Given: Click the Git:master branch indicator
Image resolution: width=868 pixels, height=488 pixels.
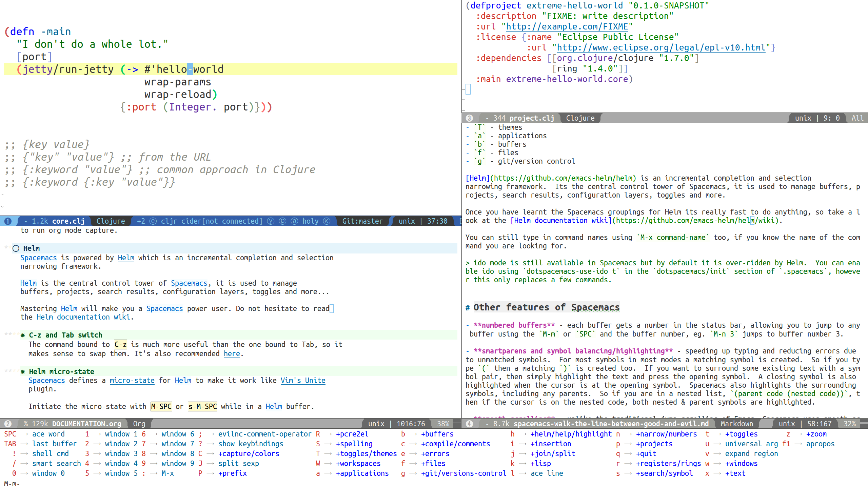Looking at the screenshot, I should (x=362, y=221).
